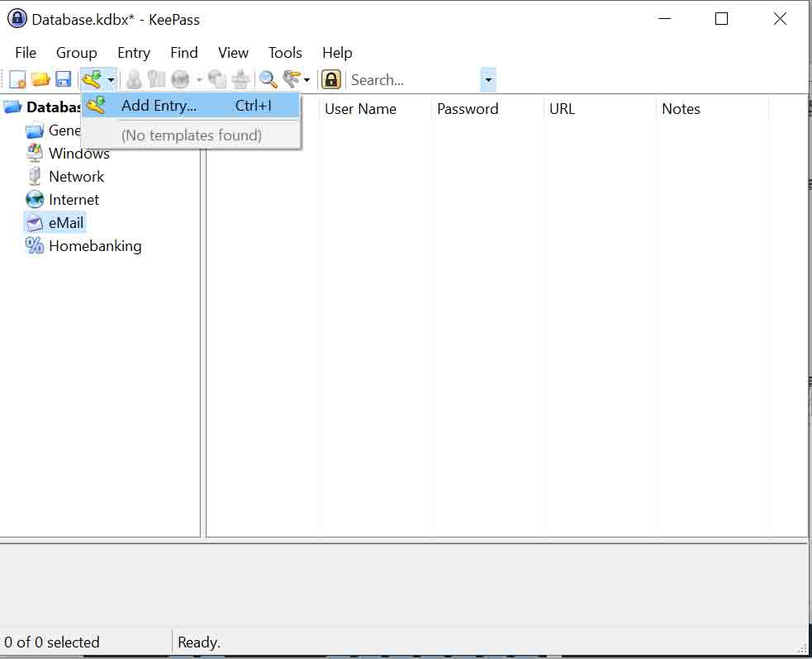This screenshot has width=812, height=659.
Task: Open the Entry menu
Action: [x=134, y=53]
